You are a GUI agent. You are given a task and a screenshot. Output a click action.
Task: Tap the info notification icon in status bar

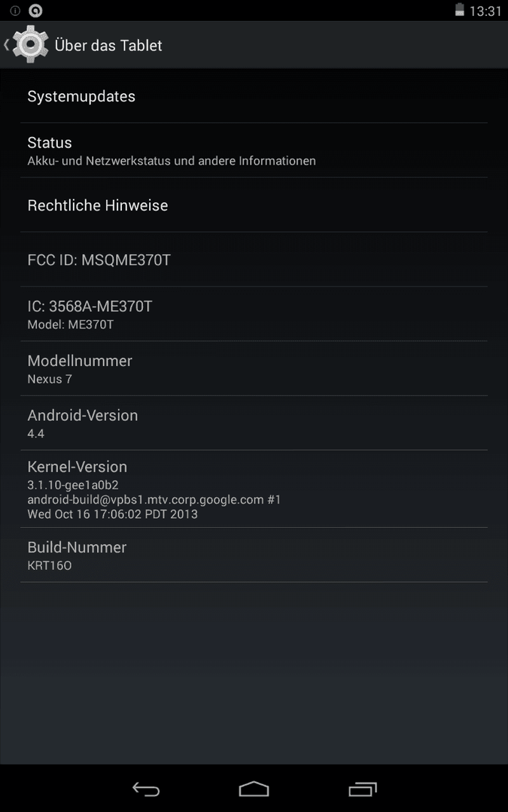(x=15, y=11)
